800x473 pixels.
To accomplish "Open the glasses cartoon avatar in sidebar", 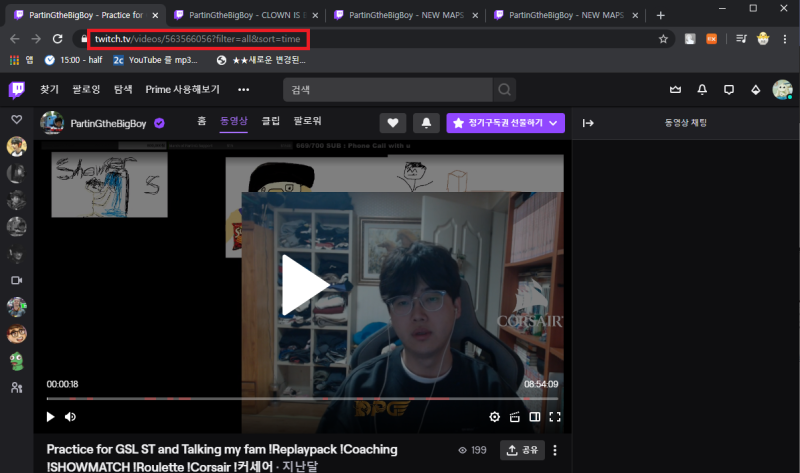I will click(x=16, y=334).
